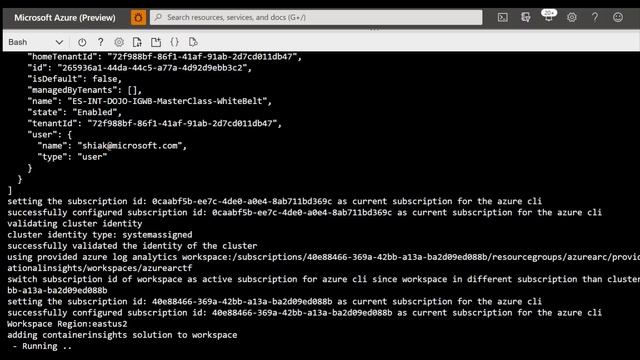Click "cluster identity type: systemassigned" line
Viewport: 640px width, 360px height.
click(x=100, y=235)
